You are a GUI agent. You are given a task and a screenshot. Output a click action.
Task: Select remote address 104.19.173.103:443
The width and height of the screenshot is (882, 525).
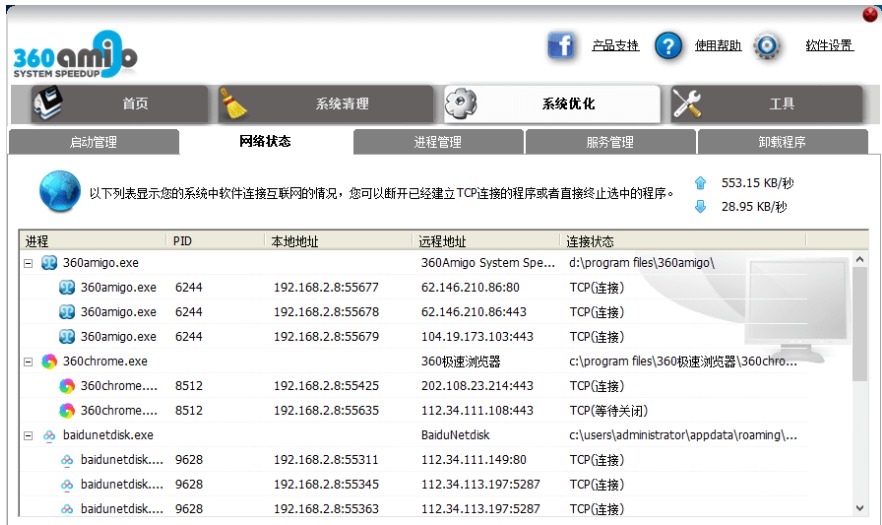tap(477, 336)
